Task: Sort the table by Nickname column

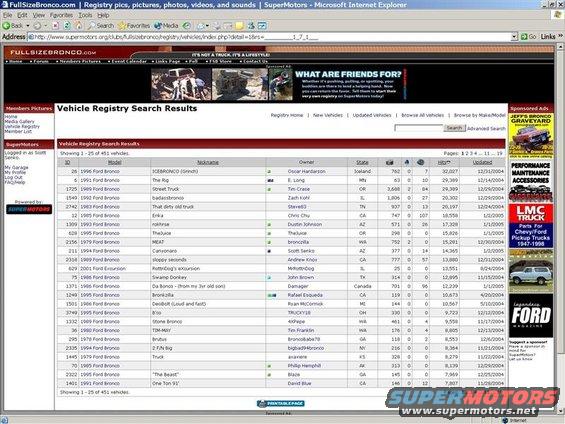Action: click(x=208, y=162)
